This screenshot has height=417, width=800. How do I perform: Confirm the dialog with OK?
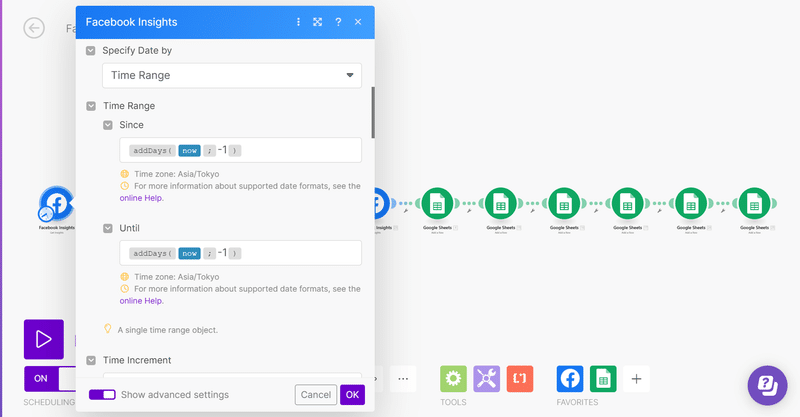coord(353,395)
